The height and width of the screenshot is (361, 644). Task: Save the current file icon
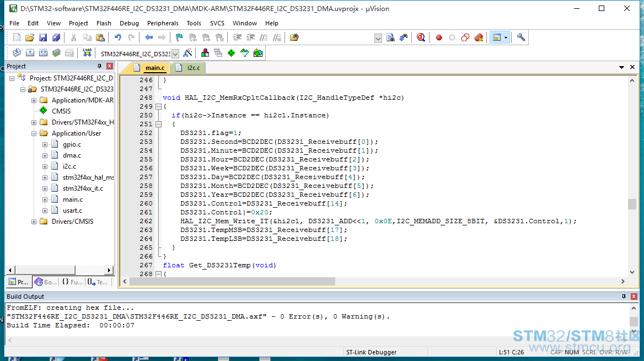click(42, 37)
